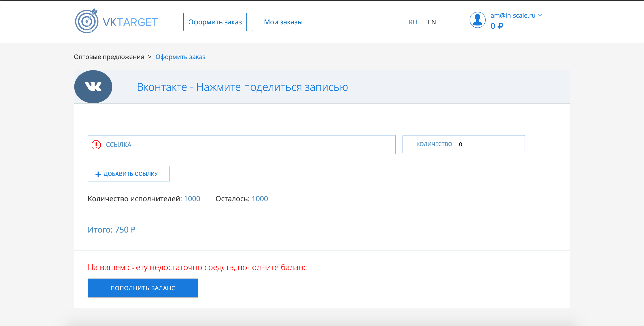Image resolution: width=644 pixels, height=326 pixels.
Task: Click the Итого: 750 ₽ total
Action: coord(112,230)
